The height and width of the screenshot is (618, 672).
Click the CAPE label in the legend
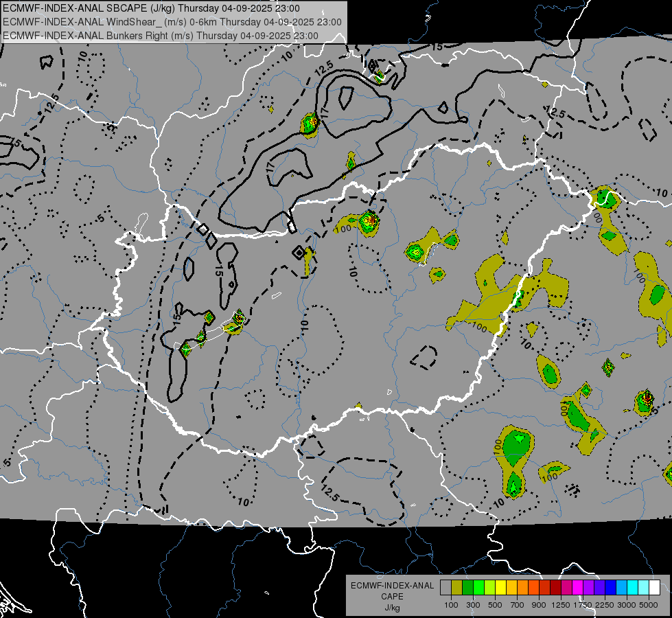pyautogui.click(x=392, y=596)
